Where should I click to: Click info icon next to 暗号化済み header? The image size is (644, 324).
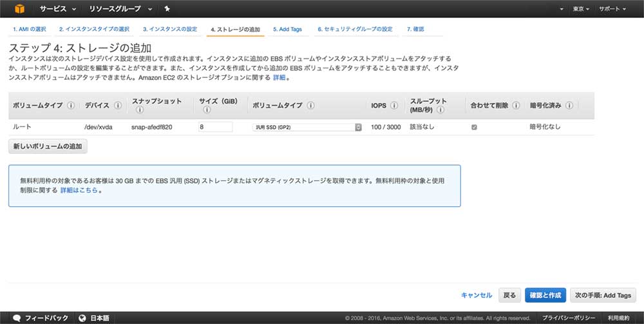[570, 106]
